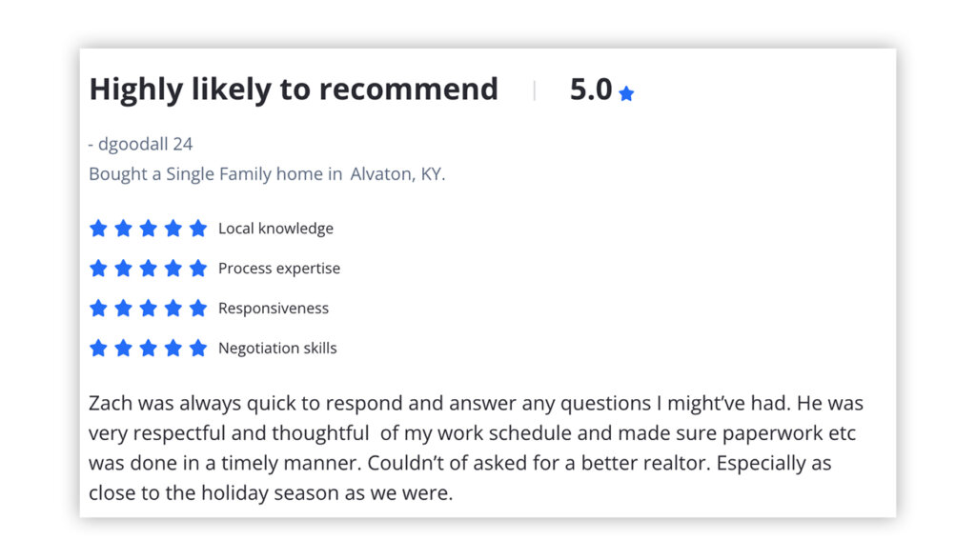The height and width of the screenshot is (560, 976).
Task: Click the first star of Local knowledge
Action: pyautogui.click(x=98, y=229)
